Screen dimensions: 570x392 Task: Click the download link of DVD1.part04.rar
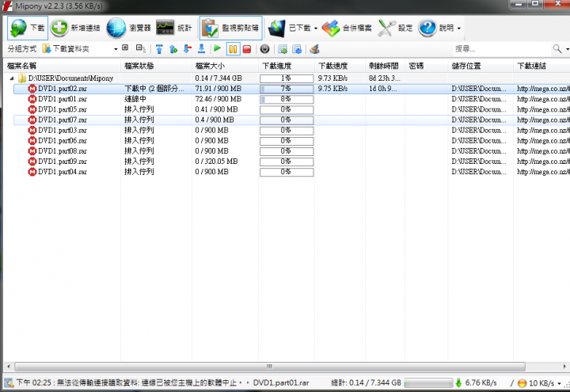tap(543, 172)
